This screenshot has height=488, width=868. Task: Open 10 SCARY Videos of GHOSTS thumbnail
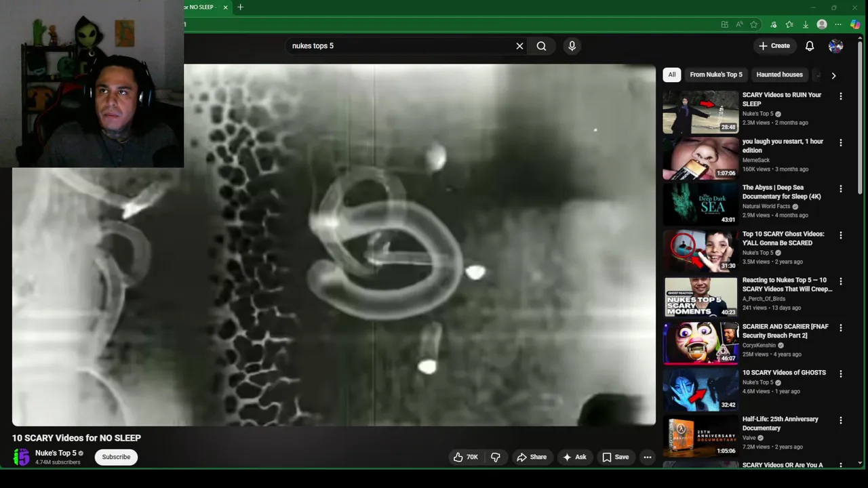coord(701,389)
